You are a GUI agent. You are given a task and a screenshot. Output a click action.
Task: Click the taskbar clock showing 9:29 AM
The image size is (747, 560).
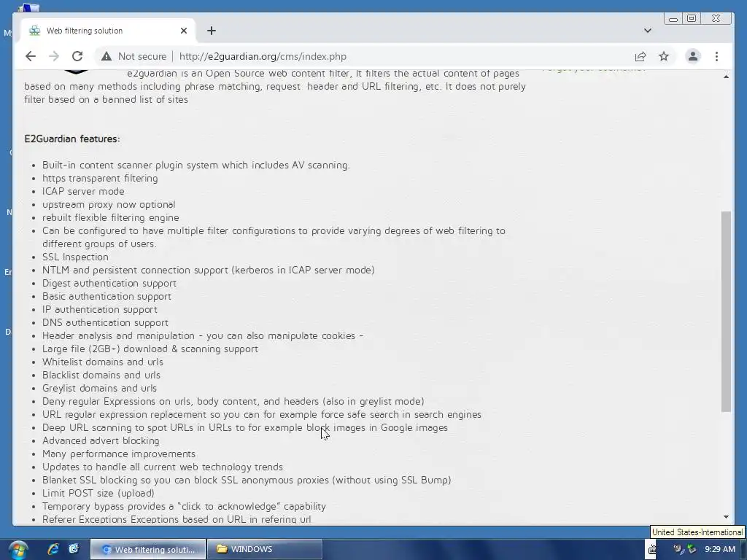720,549
